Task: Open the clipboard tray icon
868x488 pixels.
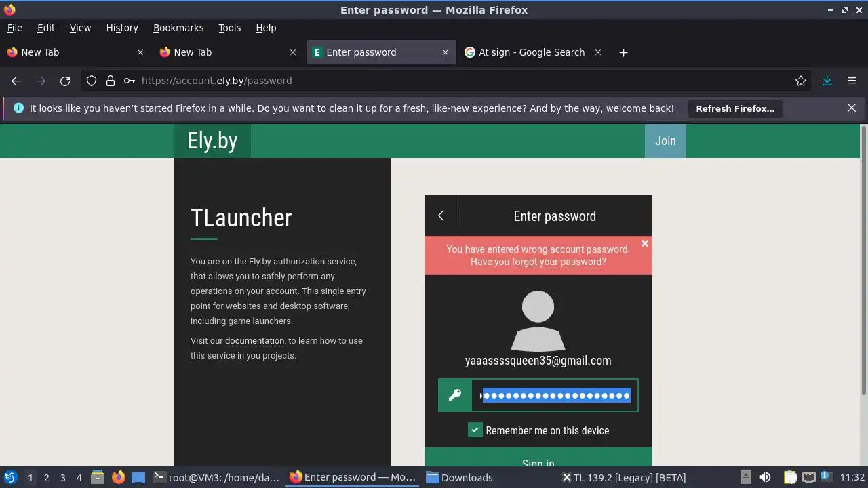Action: tap(790, 477)
